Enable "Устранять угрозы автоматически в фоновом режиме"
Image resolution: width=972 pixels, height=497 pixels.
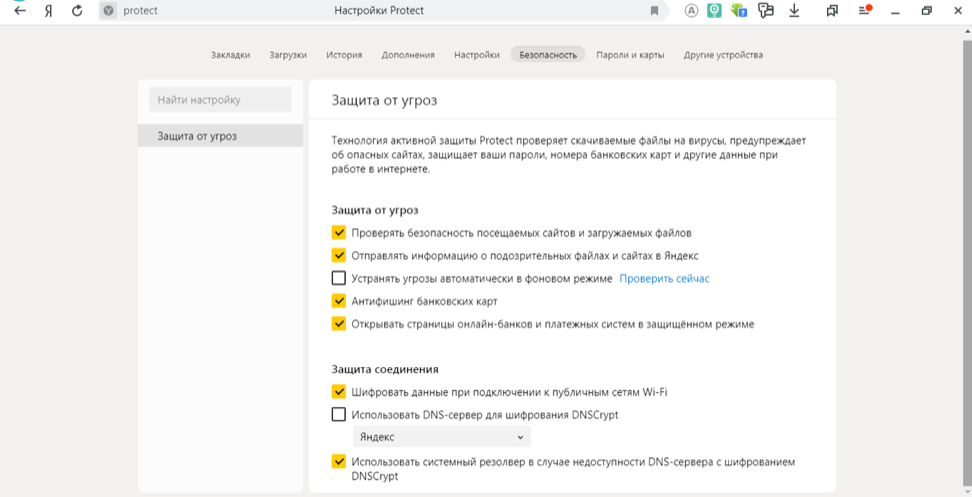pyautogui.click(x=339, y=279)
